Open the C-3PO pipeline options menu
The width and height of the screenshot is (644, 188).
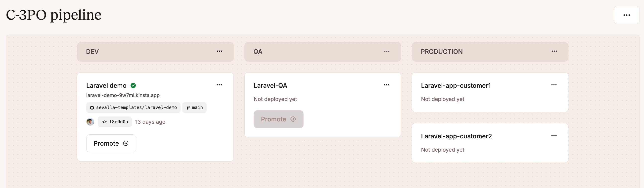[626, 15]
